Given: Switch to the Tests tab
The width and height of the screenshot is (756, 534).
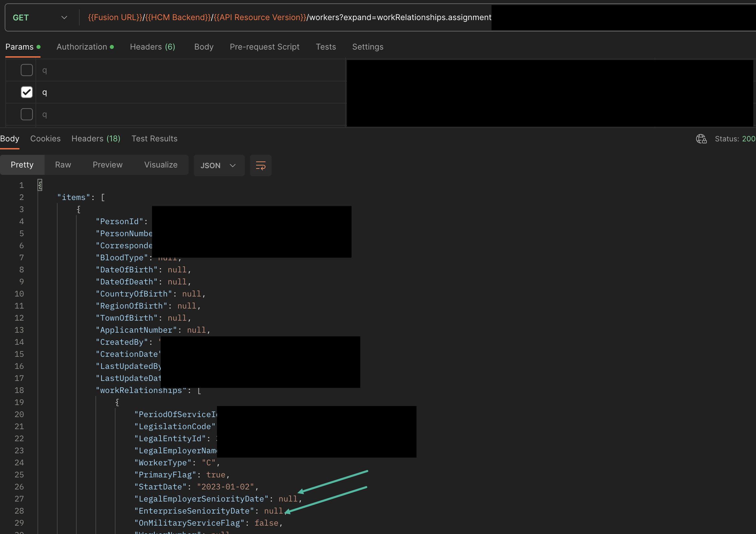Looking at the screenshot, I should tap(325, 47).
